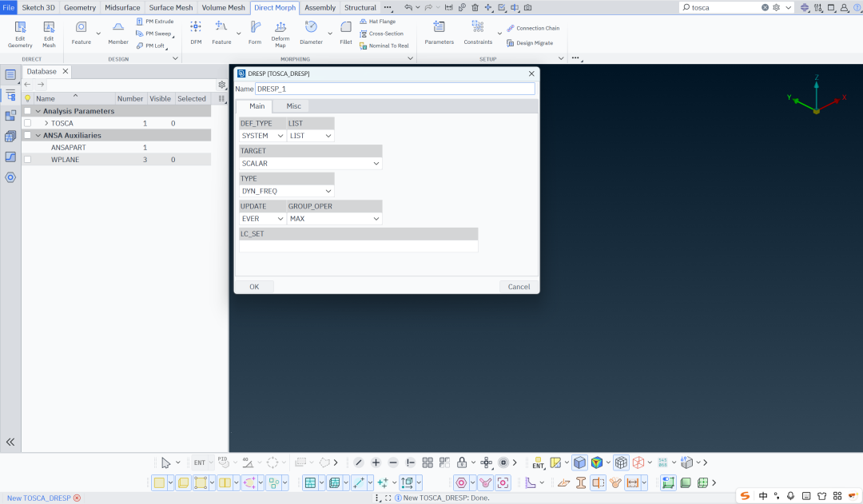
Task: Click the New TOSCA_DRESP status link
Action: (x=38, y=498)
